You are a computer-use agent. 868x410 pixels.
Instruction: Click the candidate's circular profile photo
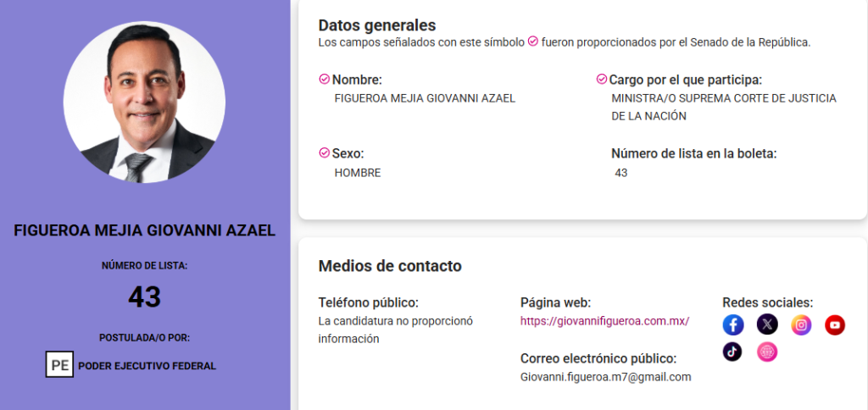click(x=144, y=102)
